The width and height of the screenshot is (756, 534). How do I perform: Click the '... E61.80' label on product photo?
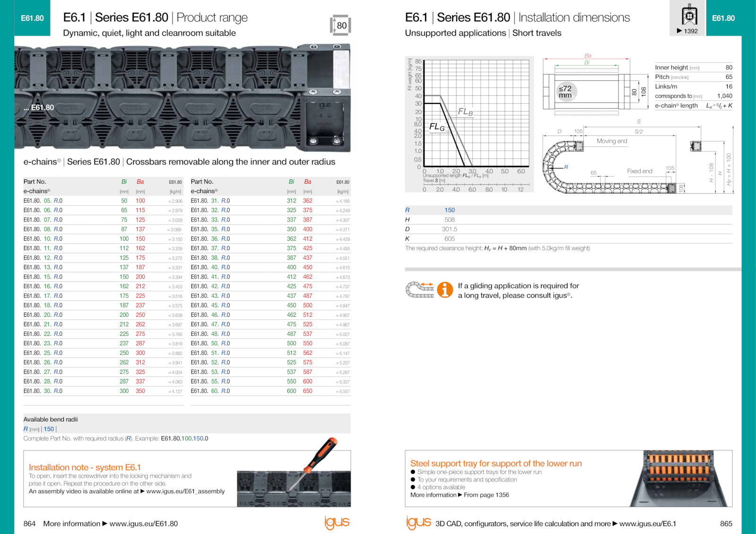tap(39, 108)
